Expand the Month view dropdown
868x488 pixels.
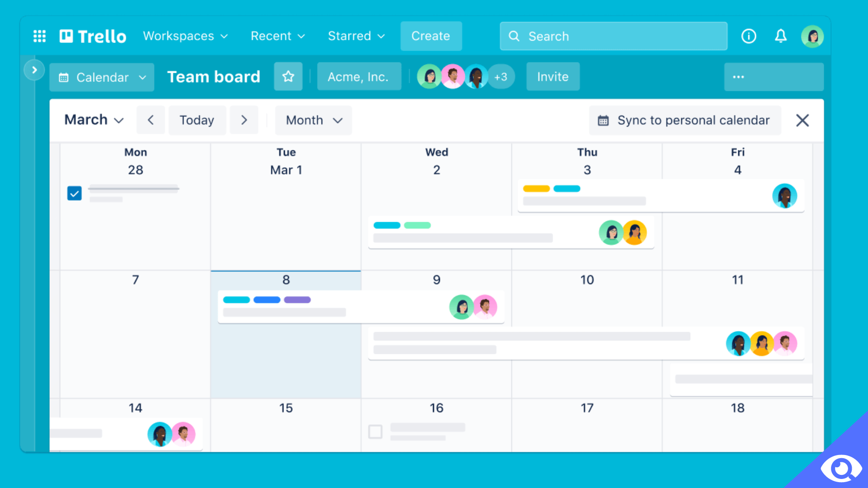[x=312, y=120]
